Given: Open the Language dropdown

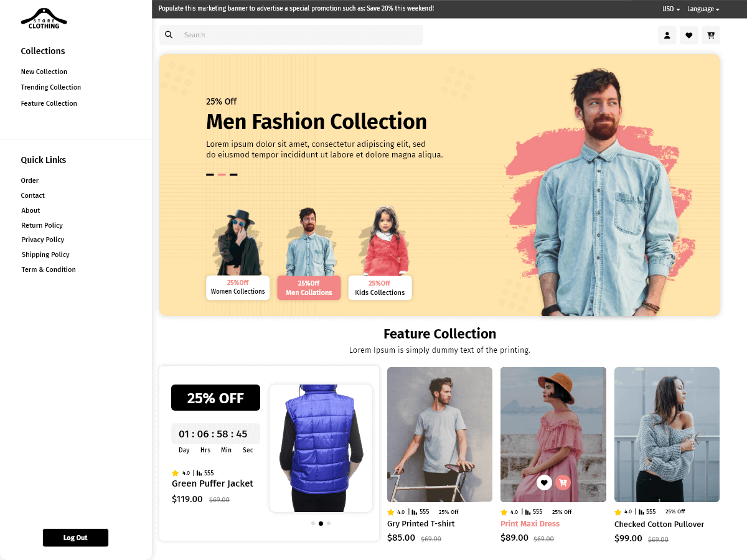Looking at the screenshot, I should pyautogui.click(x=702, y=9).
